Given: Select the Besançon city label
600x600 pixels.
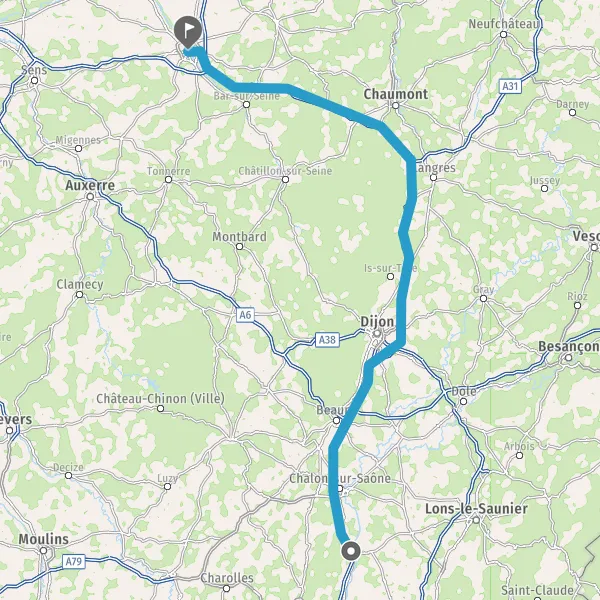Looking at the screenshot, I should coord(569,346).
